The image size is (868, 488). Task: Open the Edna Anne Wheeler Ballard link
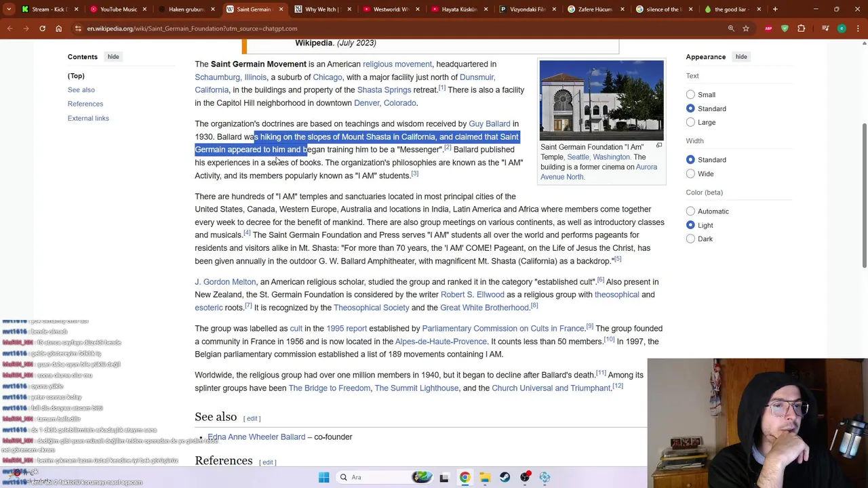[x=256, y=437]
